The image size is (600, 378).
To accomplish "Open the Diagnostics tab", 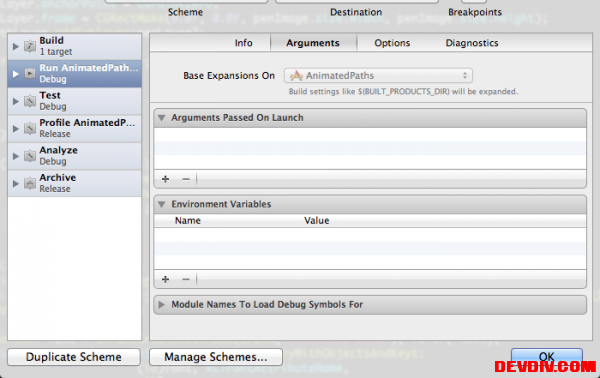I will click(472, 43).
